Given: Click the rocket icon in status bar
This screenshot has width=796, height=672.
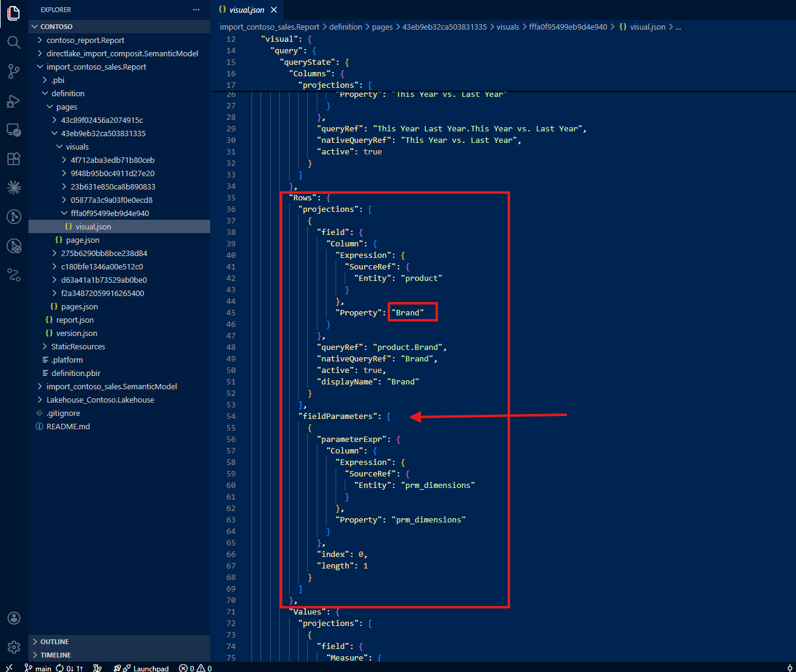Looking at the screenshot, I should [117, 668].
